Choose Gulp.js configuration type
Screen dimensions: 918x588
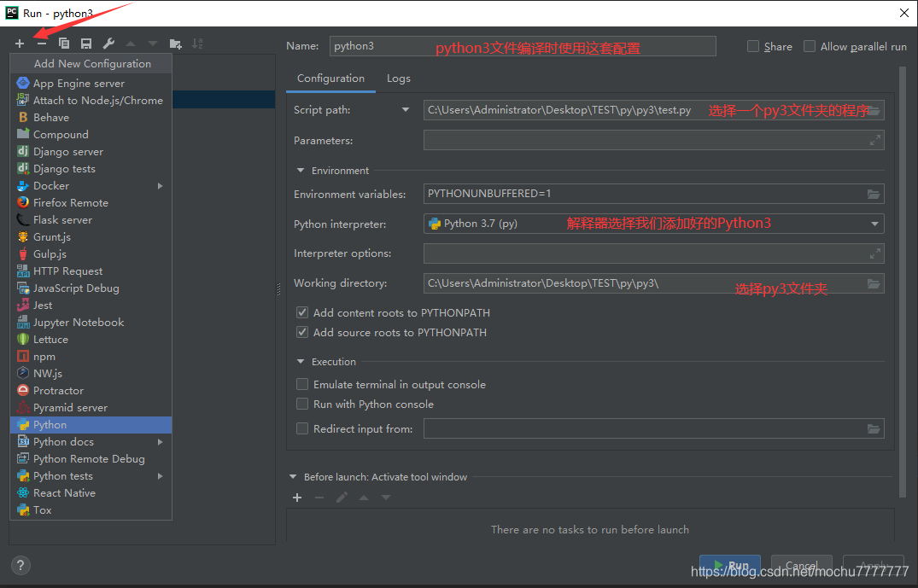pyautogui.click(x=91, y=254)
